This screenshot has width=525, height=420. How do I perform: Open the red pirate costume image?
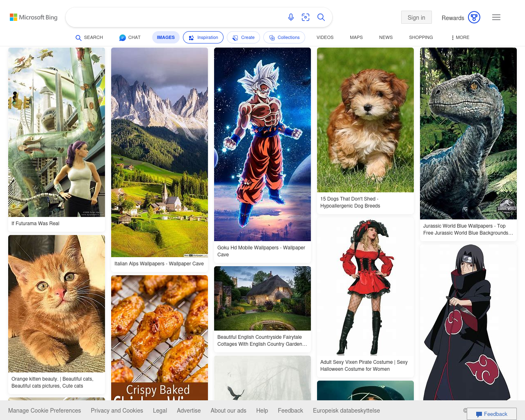[365, 286]
